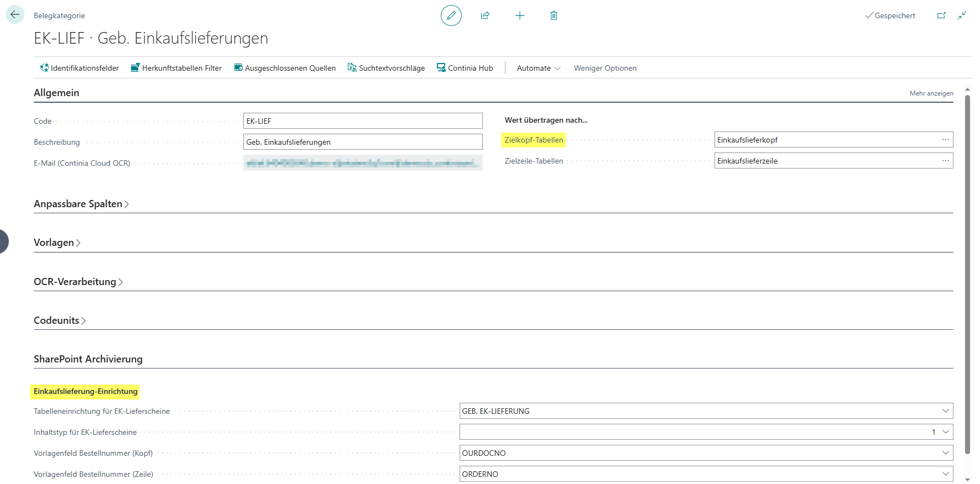Collapse the page with arrows icon
This screenshot has height=484, width=980.
962,15
